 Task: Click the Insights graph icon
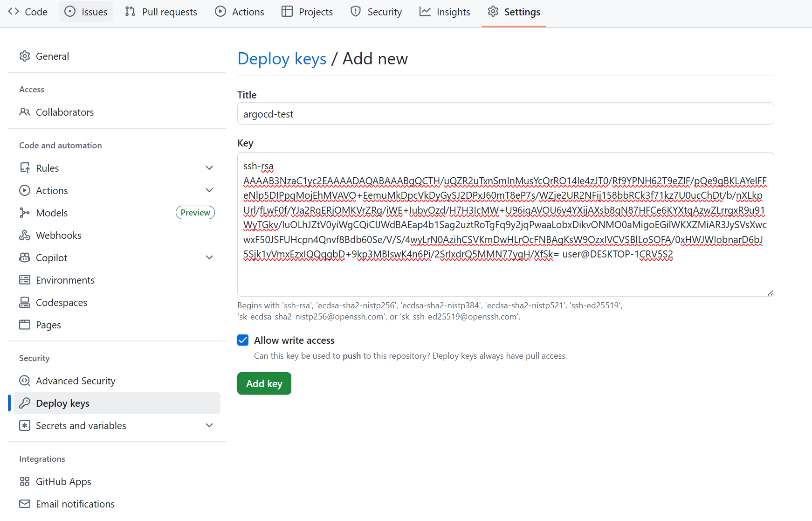coord(425,12)
